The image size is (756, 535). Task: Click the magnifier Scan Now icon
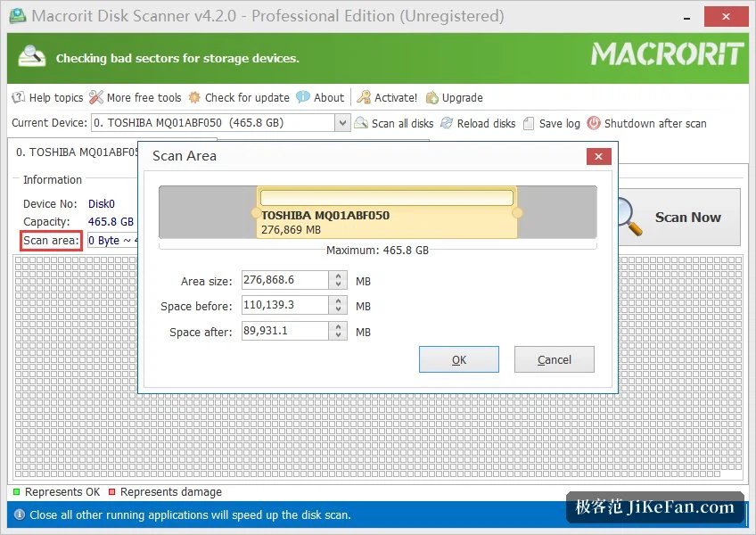[630, 217]
